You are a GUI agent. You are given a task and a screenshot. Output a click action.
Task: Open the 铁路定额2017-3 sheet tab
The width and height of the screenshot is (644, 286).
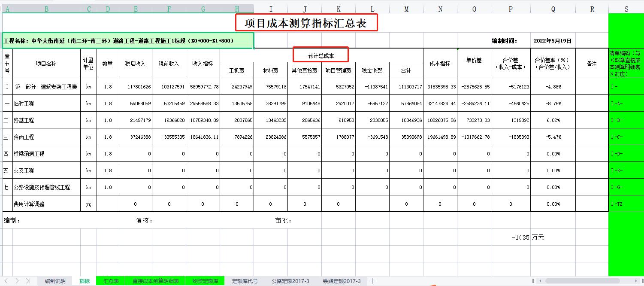pyautogui.click(x=342, y=280)
